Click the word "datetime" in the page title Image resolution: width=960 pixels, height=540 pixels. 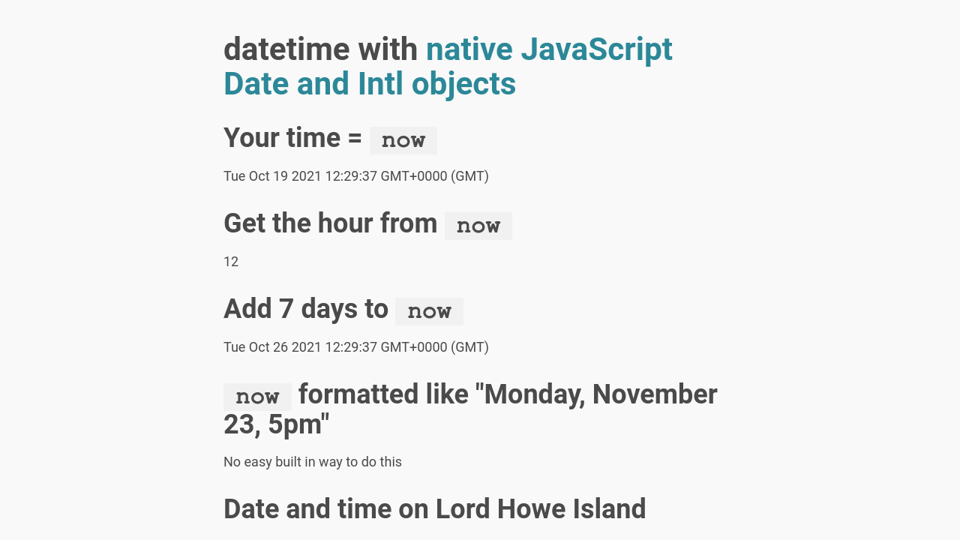tap(286, 49)
